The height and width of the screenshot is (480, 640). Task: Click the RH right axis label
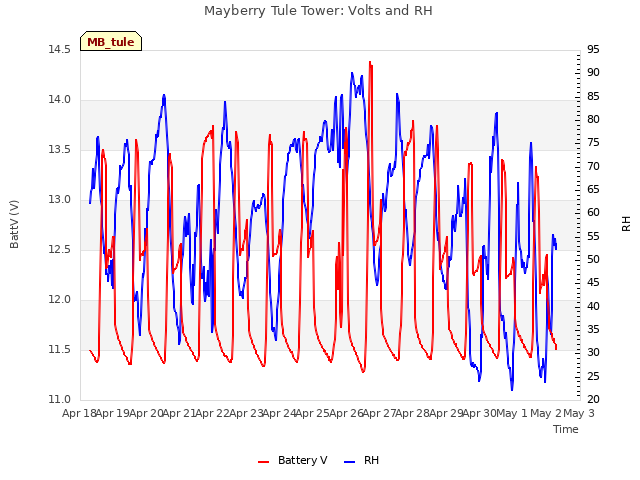626,224
